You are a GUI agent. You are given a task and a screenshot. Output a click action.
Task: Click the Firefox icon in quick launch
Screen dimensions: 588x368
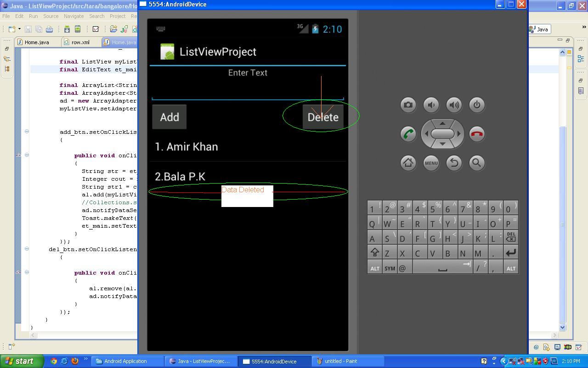pyautogui.click(x=75, y=361)
